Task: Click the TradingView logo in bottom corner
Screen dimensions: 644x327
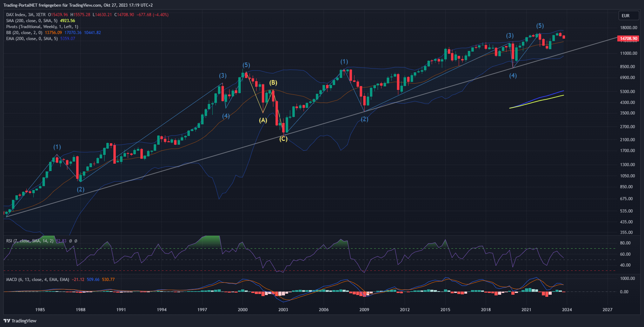Action: point(20,321)
